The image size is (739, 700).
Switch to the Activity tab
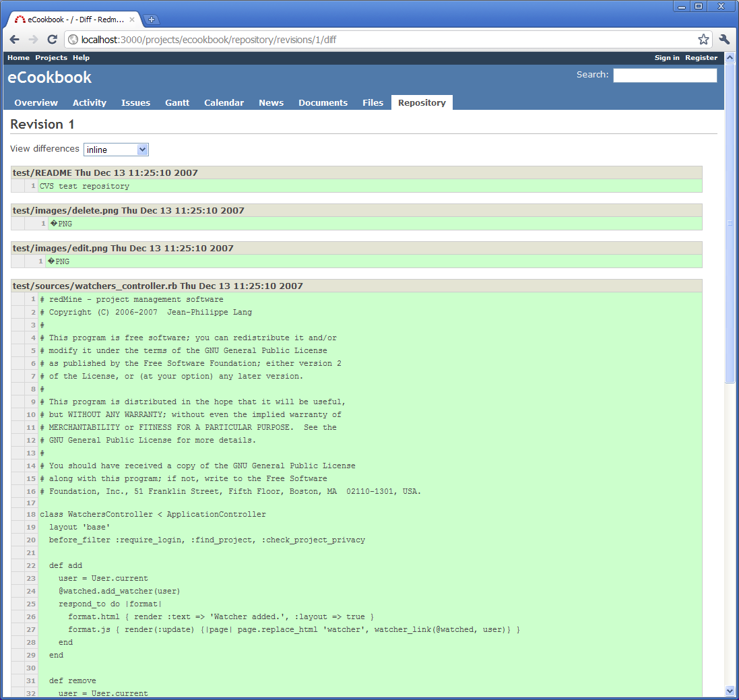90,103
